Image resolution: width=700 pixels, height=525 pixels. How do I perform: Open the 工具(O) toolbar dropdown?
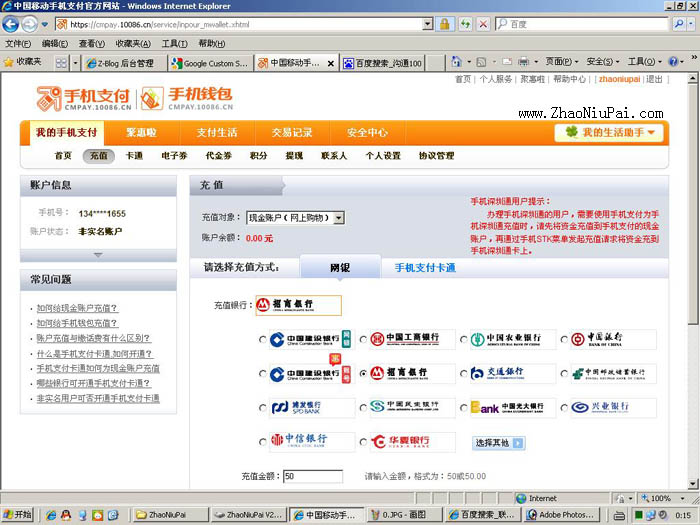pos(644,62)
